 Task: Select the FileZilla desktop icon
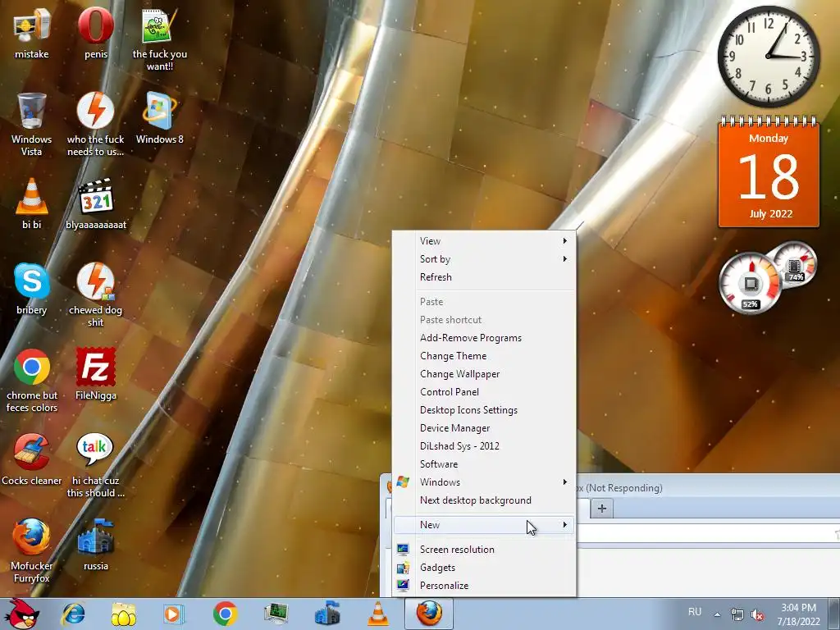tap(96, 374)
